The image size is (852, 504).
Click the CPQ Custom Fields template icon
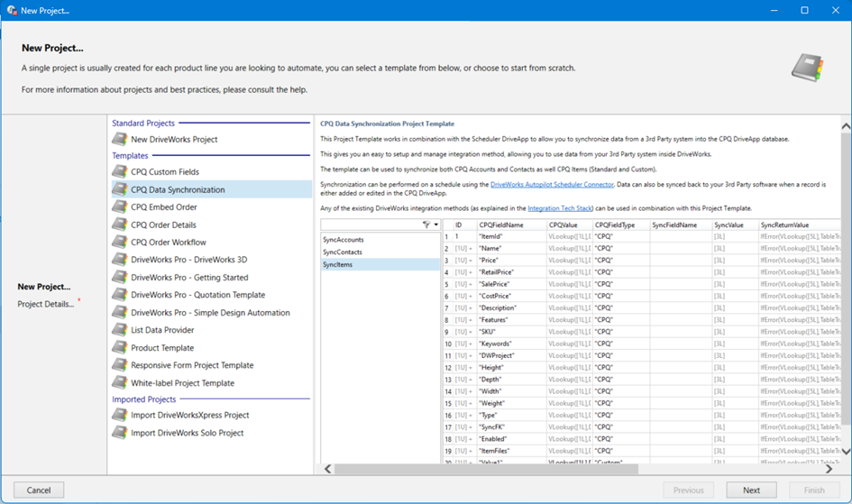(x=120, y=171)
